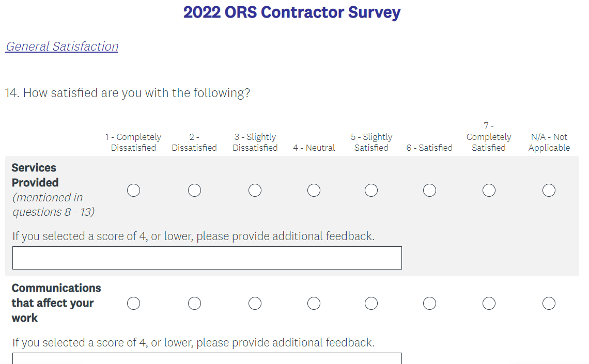589x364 pixels.
Task: Mark Not Applicable for Communications row
Action: click(549, 303)
